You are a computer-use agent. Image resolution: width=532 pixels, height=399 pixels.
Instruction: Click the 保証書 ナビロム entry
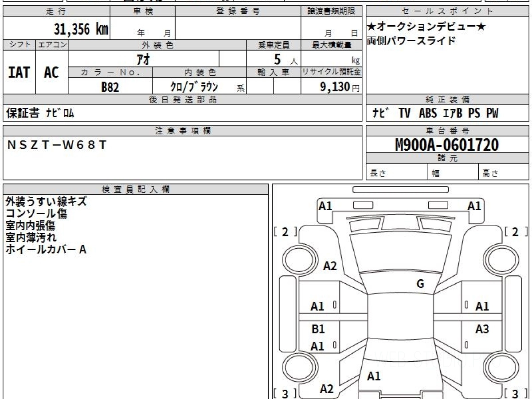40,113
